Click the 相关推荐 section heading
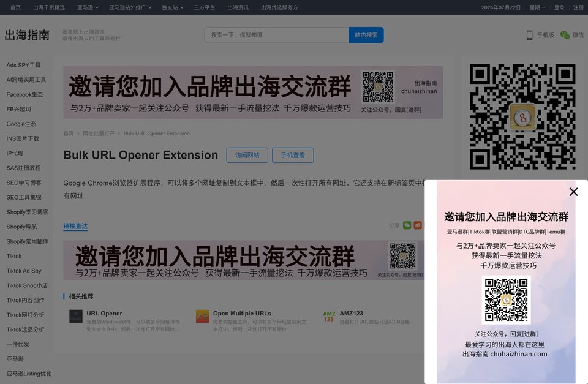588x384 pixels. (x=81, y=296)
